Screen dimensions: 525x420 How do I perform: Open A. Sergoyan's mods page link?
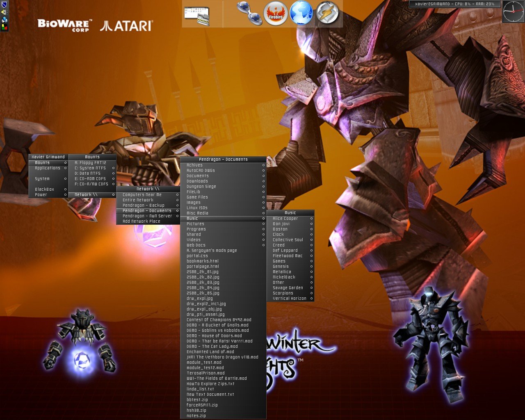click(x=223, y=251)
